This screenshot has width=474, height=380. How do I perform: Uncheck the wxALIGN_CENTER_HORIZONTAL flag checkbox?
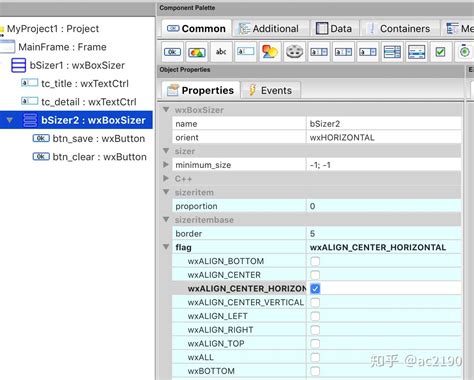pos(315,289)
